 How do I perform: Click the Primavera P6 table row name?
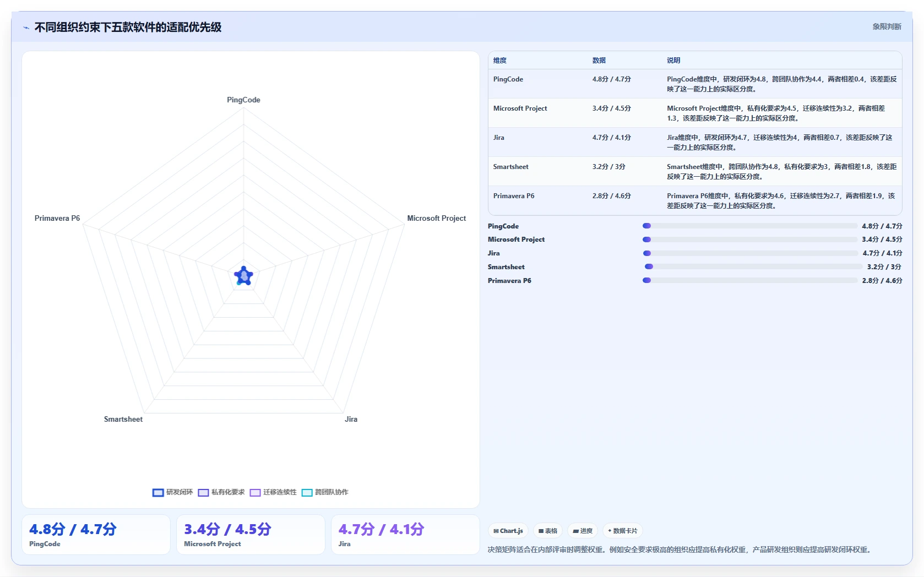514,196
